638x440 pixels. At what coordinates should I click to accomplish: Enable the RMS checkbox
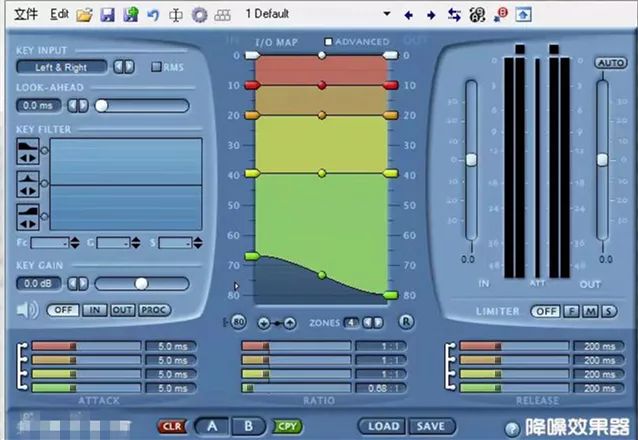click(156, 67)
